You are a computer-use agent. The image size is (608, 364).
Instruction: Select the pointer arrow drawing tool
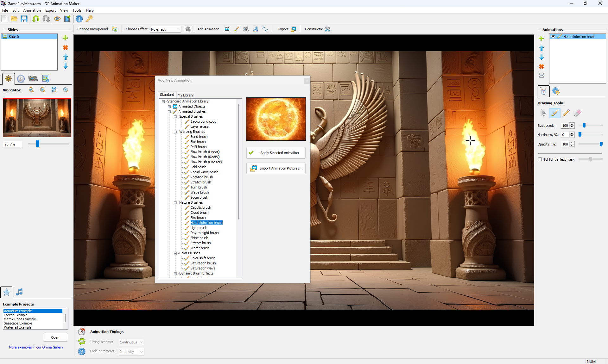543,113
